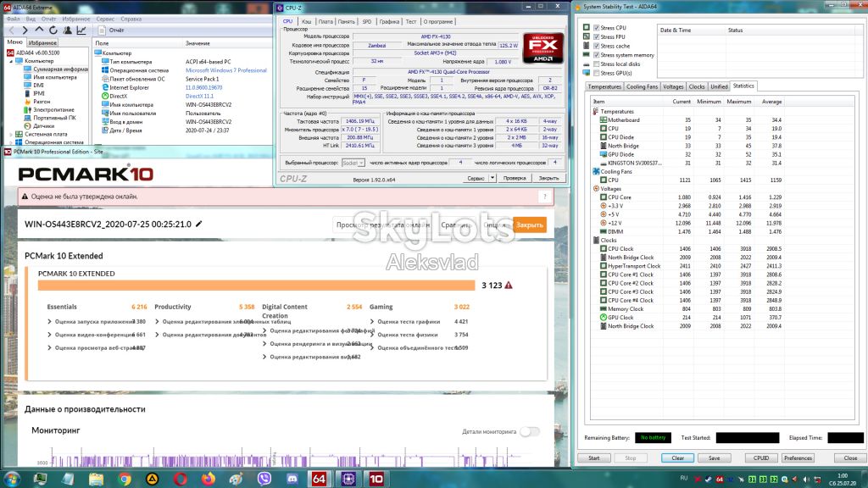This screenshot has width=868, height=488.
Task: Click the help question mark in PCMark warning bar
Action: click(545, 197)
